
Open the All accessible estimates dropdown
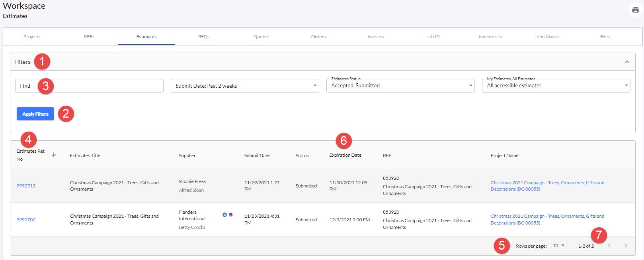click(556, 86)
